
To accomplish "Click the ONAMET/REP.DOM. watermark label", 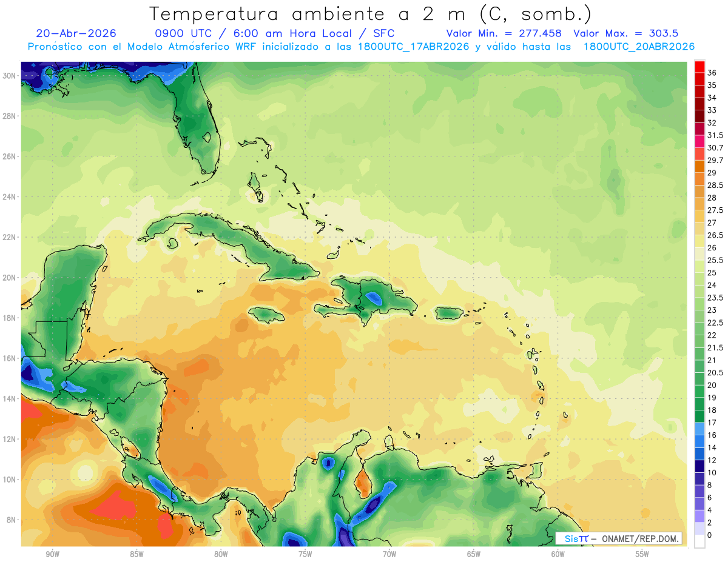I will point(641,539).
